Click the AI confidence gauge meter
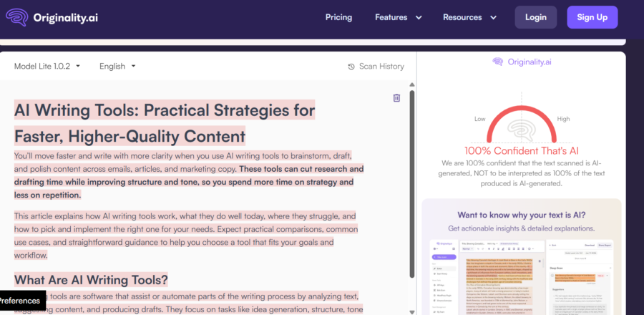 point(522,123)
